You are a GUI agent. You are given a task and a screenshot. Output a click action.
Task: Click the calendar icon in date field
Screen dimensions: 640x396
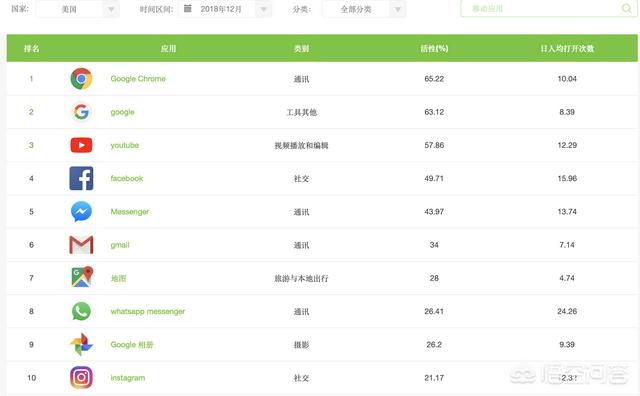187,8
